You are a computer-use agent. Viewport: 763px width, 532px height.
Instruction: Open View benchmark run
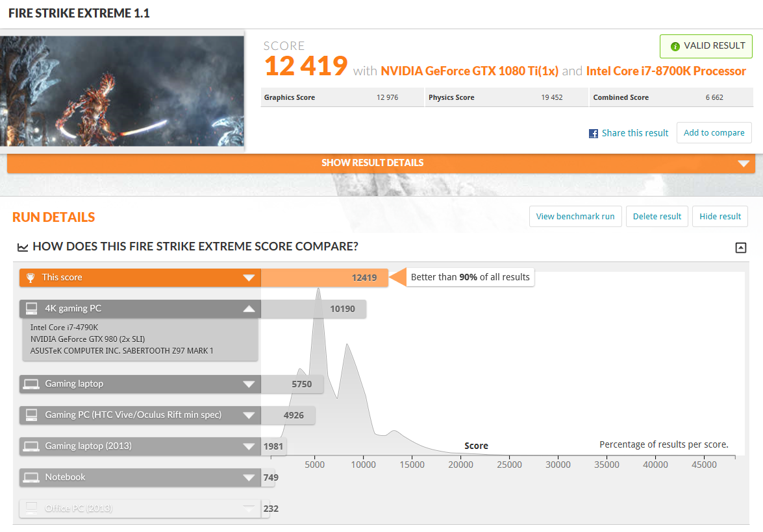[575, 217]
